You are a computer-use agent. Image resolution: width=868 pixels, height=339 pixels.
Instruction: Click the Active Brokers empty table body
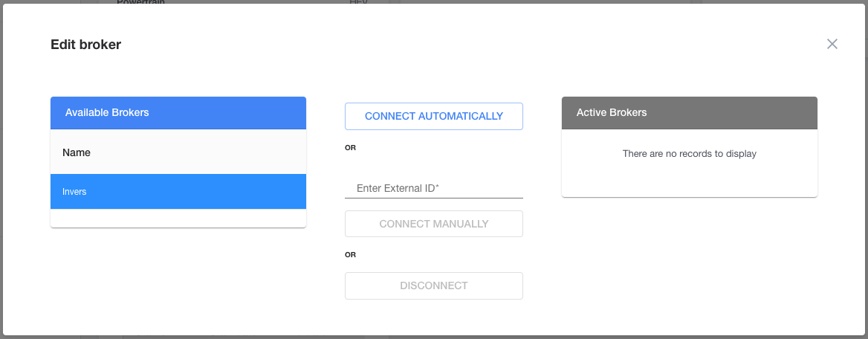(689, 163)
